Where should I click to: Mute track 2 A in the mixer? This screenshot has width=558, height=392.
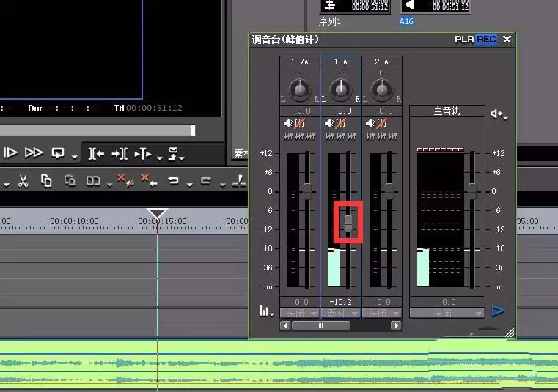[370, 123]
